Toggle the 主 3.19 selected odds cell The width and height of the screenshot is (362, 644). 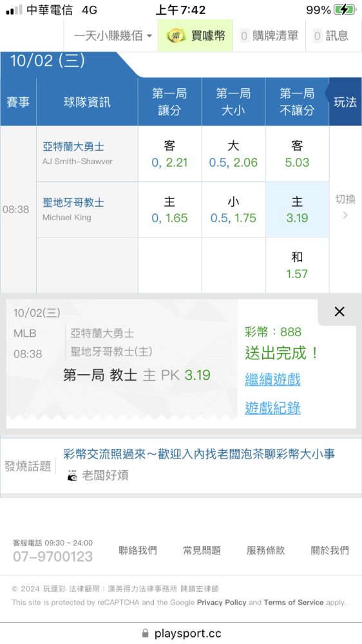coord(297,210)
